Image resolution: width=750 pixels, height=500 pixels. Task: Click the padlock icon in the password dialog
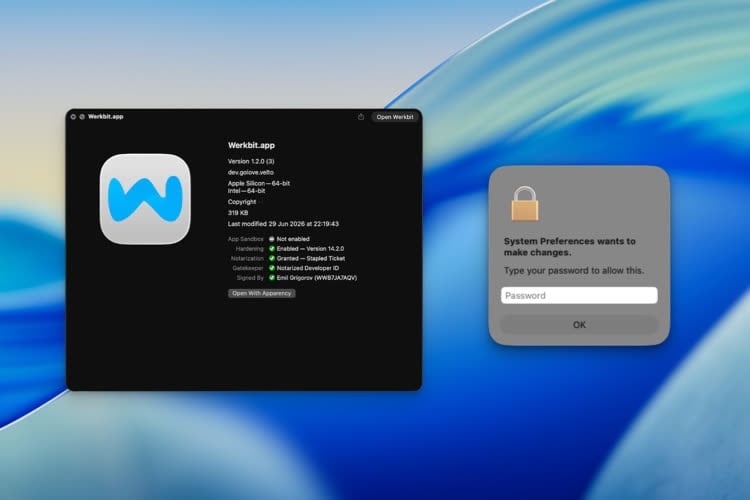point(525,204)
